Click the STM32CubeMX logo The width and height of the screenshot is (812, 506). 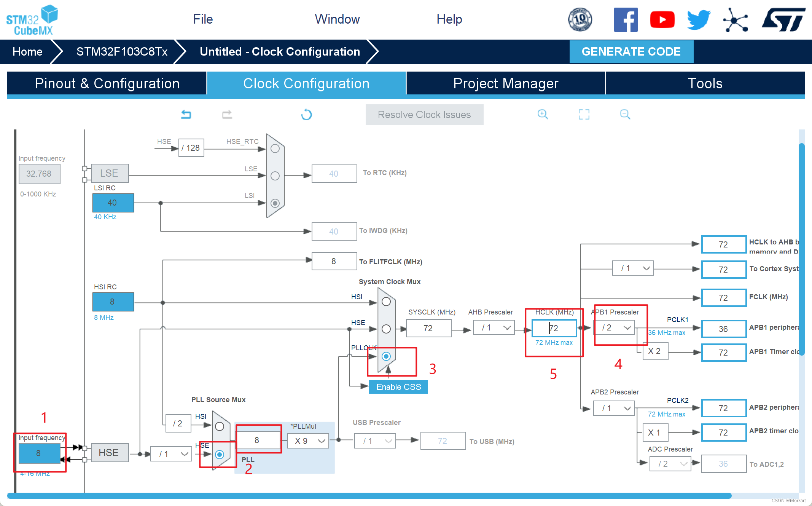click(32, 20)
